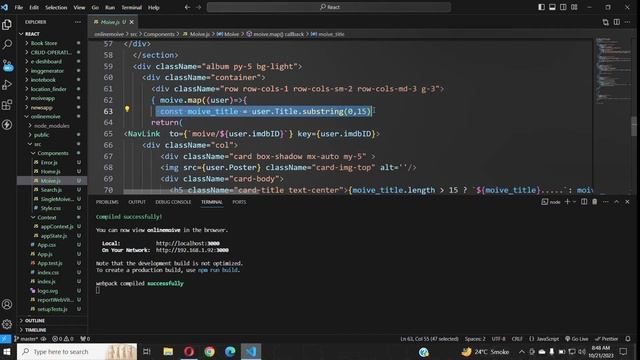This screenshot has width=640, height=360.
Task: Click the open changes icon in editor toolbar
Action: pyautogui.click(x=605, y=22)
